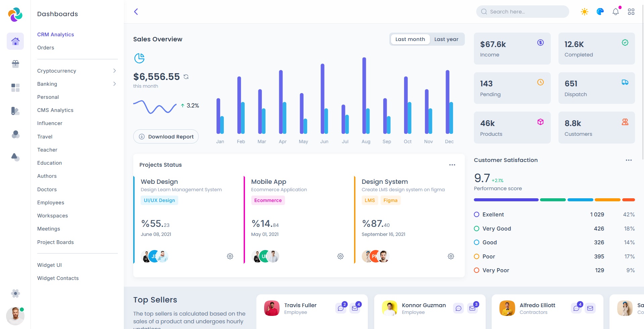Switch to Last year sales view
644x329 pixels.
pos(446,39)
